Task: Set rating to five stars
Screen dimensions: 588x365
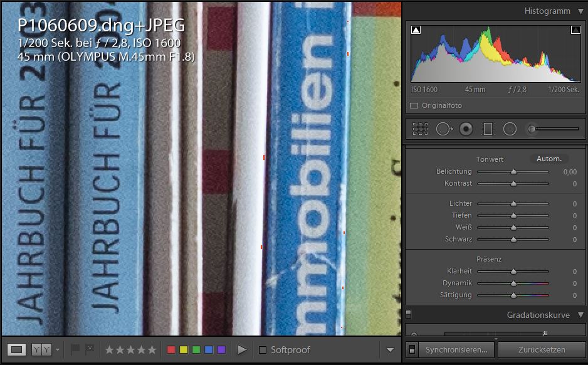Action: coord(152,350)
